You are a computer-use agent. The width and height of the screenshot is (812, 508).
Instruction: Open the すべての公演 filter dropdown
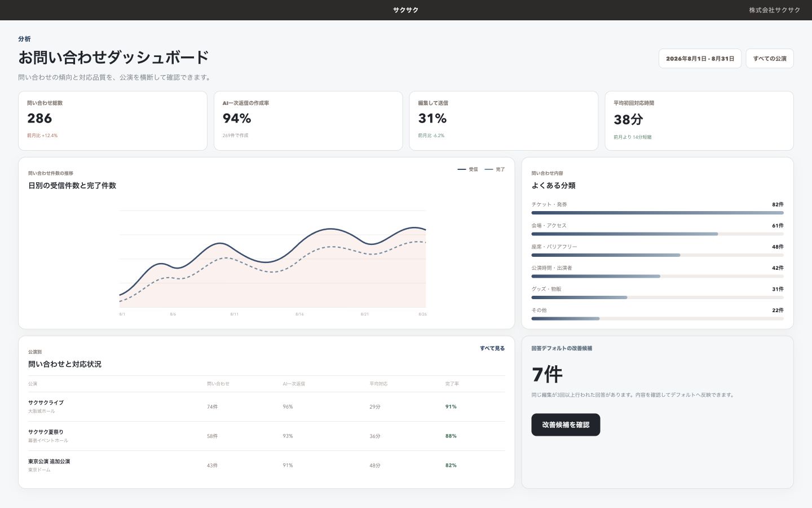(x=770, y=59)
